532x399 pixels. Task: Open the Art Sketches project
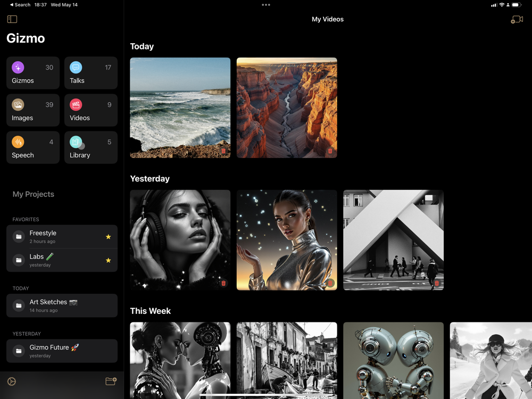[62, 306]
